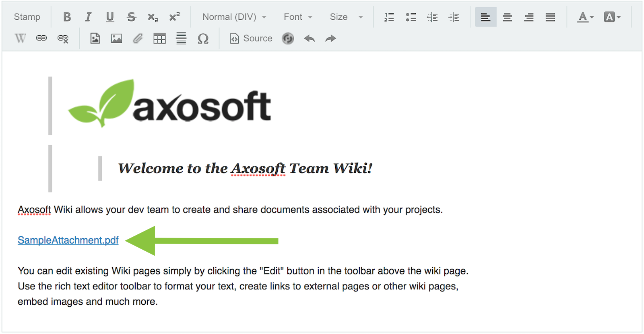Toggle subscript formatting
644x334 pixels.
point(153,17)
